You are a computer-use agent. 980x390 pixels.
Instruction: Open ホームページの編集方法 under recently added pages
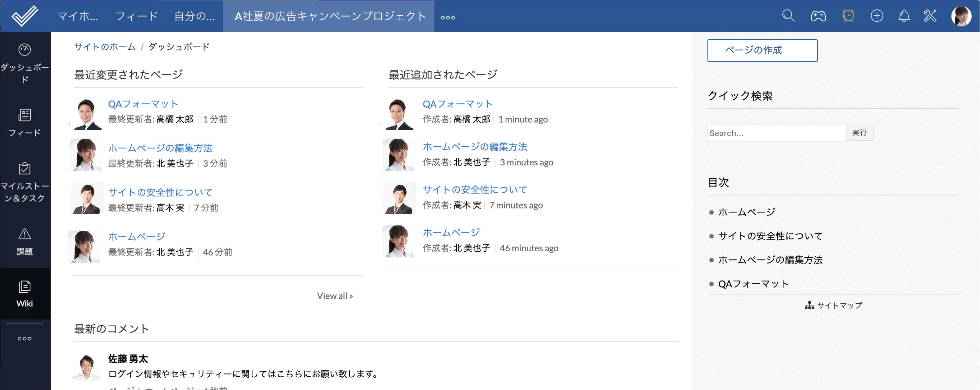click(x=475, y=147)
